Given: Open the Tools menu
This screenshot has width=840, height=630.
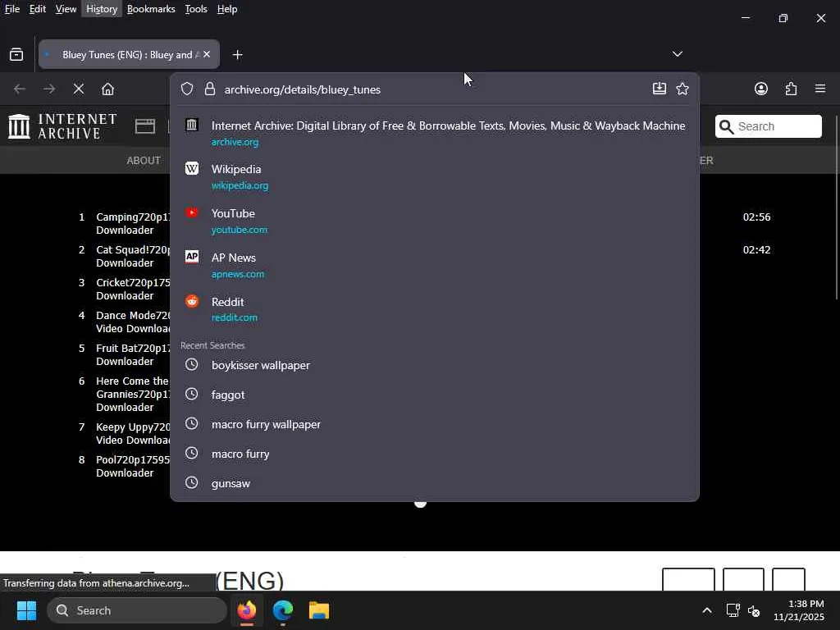Looking at the screenshot, I should [195, 9].
